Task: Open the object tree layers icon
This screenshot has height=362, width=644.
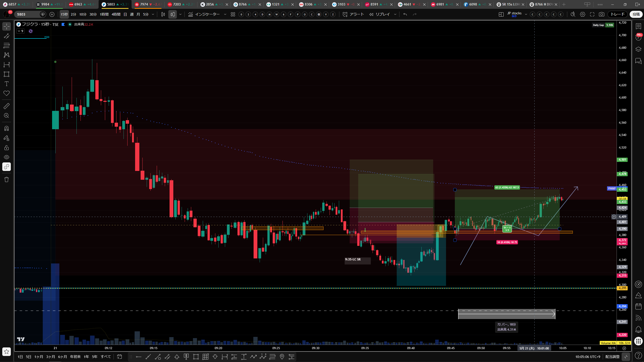Action: click(638, 49)
